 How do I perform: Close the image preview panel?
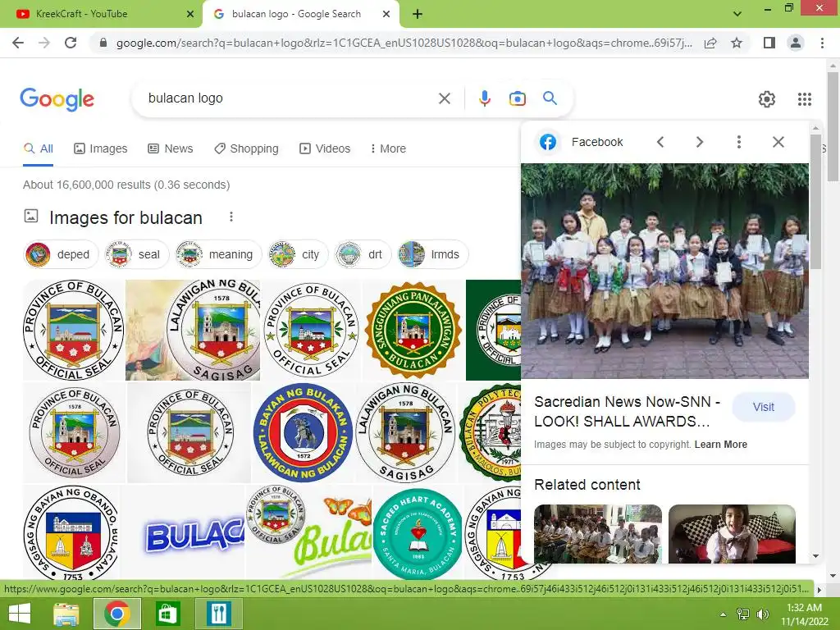tap(778, 142)
